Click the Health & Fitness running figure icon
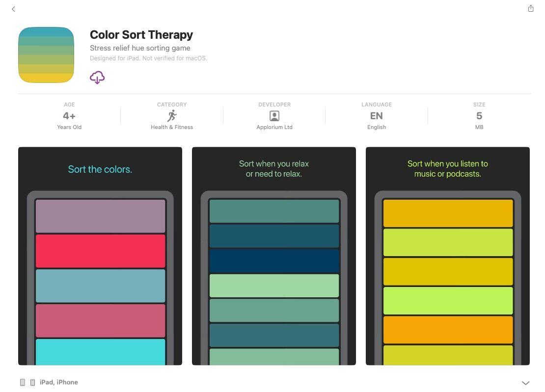 tap(172, 116)
